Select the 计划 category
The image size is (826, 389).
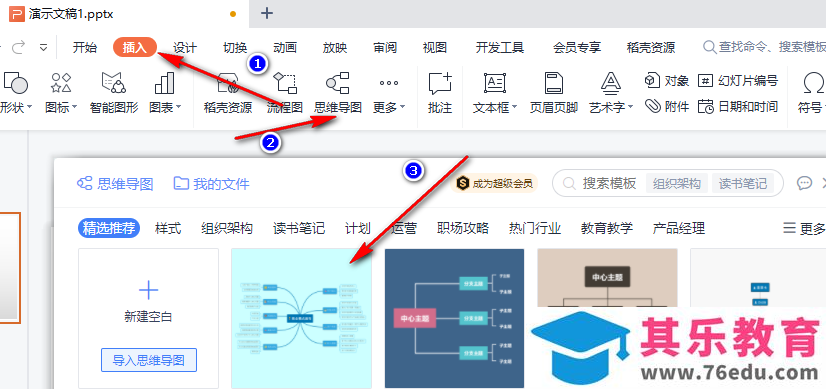[358, 228]
